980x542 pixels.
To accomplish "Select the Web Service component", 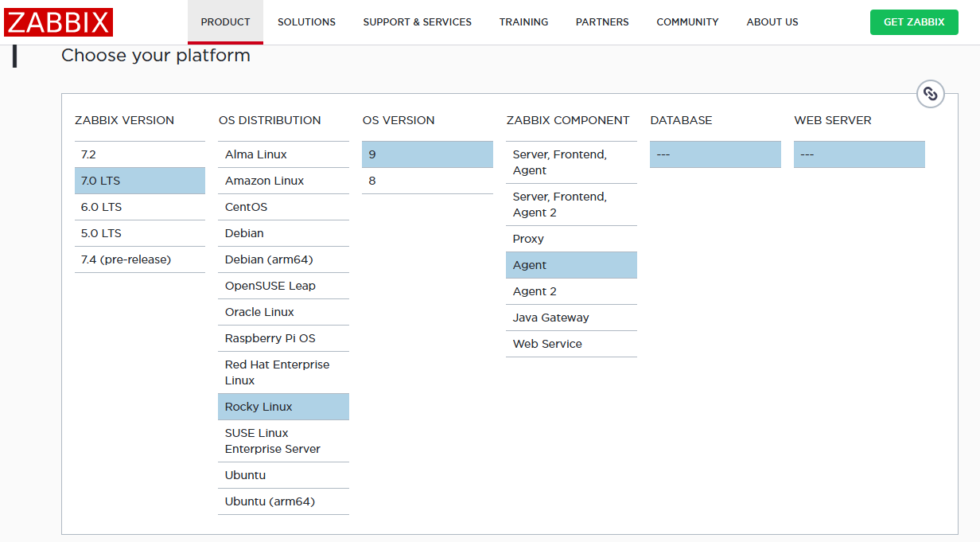I will pyautogui.click(x=572, y=344).
